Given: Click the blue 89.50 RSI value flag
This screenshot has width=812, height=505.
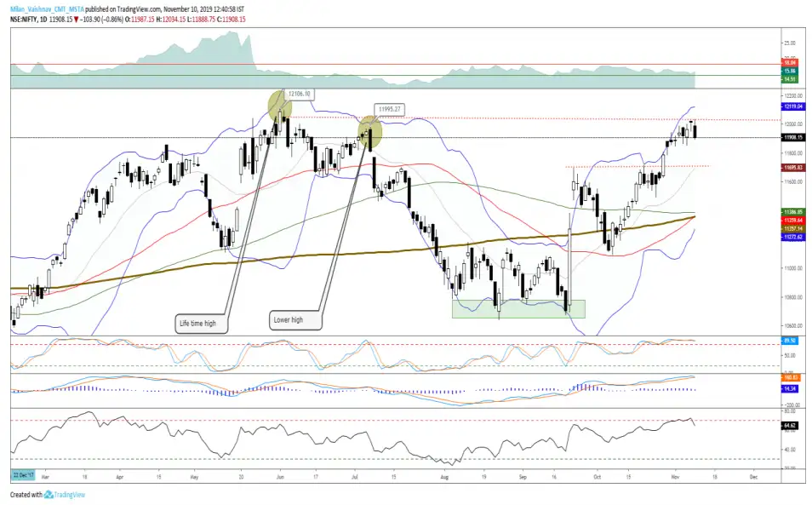Looking at the screenshot, I should tap(789, 340).
